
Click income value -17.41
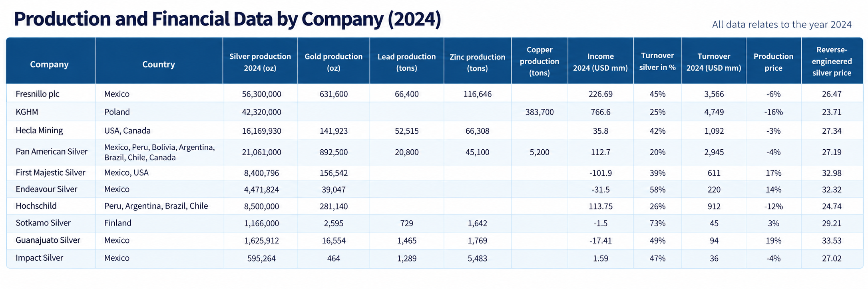[x=601, y=241]
